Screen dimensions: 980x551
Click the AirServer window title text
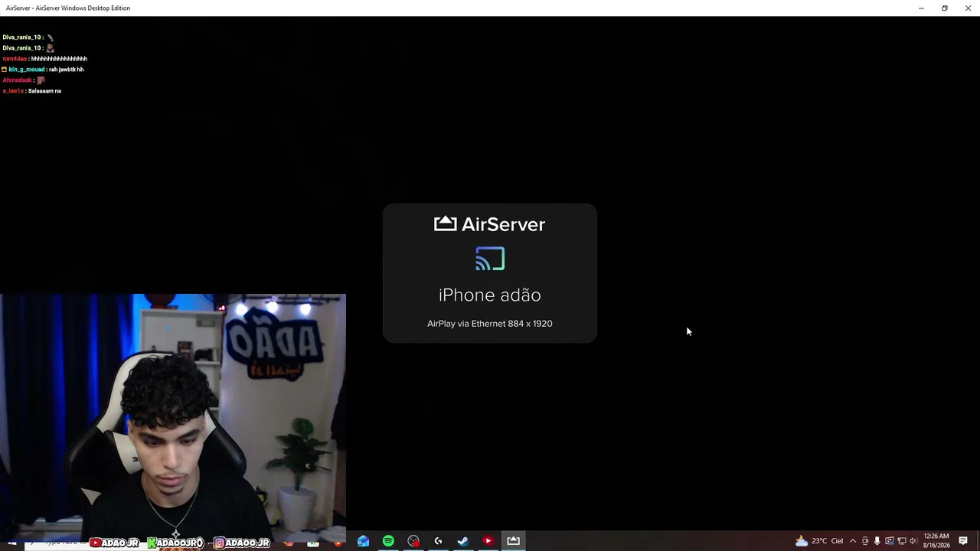tap(68, 8)
